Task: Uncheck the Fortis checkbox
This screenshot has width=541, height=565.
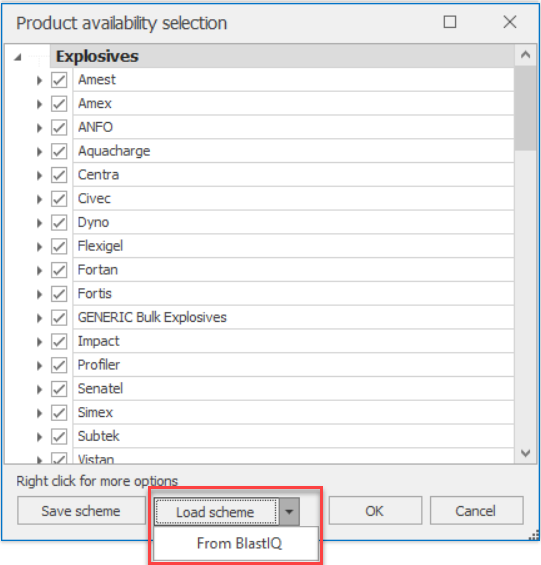Action: click(59, 294)
